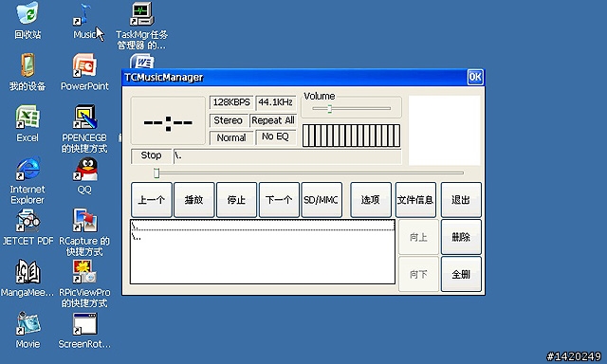The width and height of the screenshot is (607, 364).
Task: Click the blank album art panel
Action: coord(445,131)
